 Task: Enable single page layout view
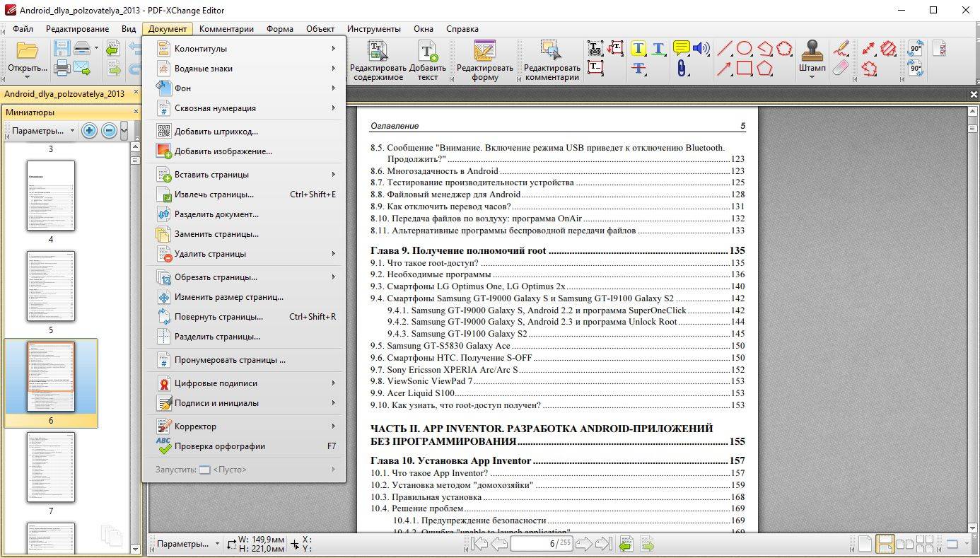pos(865,544)
